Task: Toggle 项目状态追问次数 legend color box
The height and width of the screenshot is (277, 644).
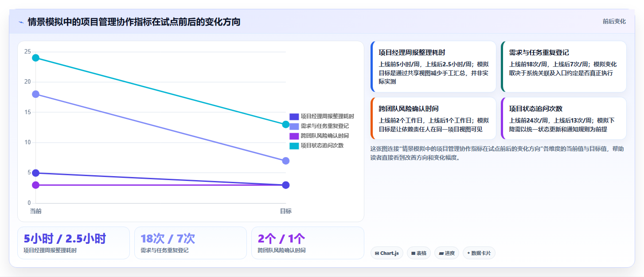Action: click(x=294, y=146)
